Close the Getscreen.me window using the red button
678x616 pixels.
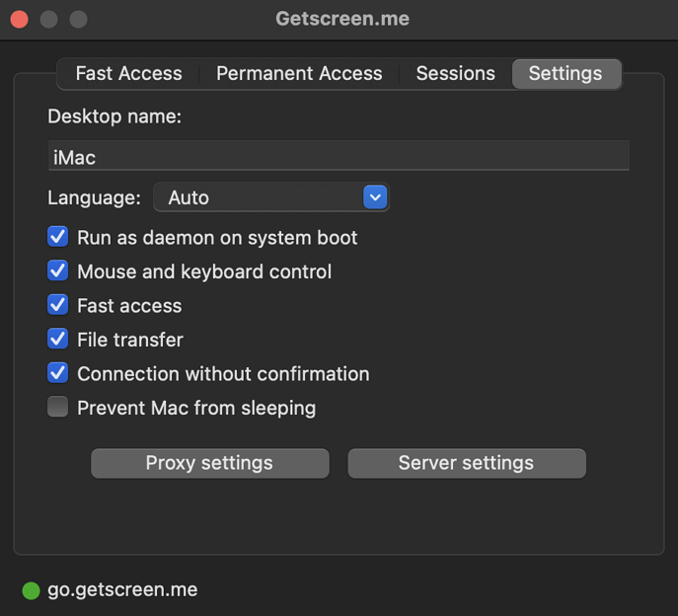point(20,20)
